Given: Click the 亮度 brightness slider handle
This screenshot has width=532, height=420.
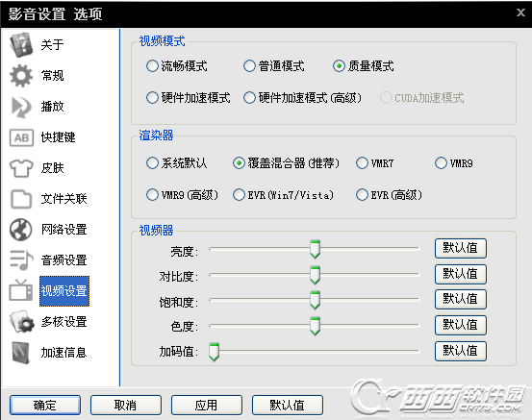Looking at the screenshot, I should (x=316, y=249).
